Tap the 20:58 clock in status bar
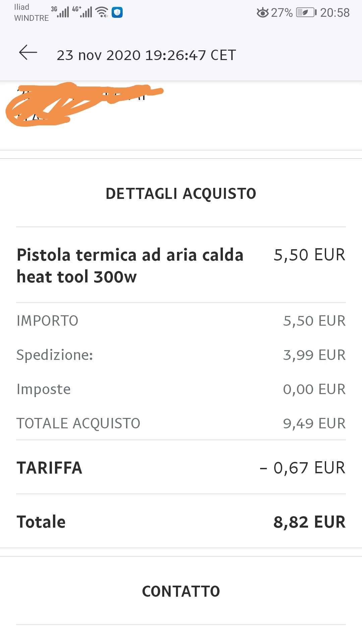This screenshot has width=362, height=644. coord(335,13)
